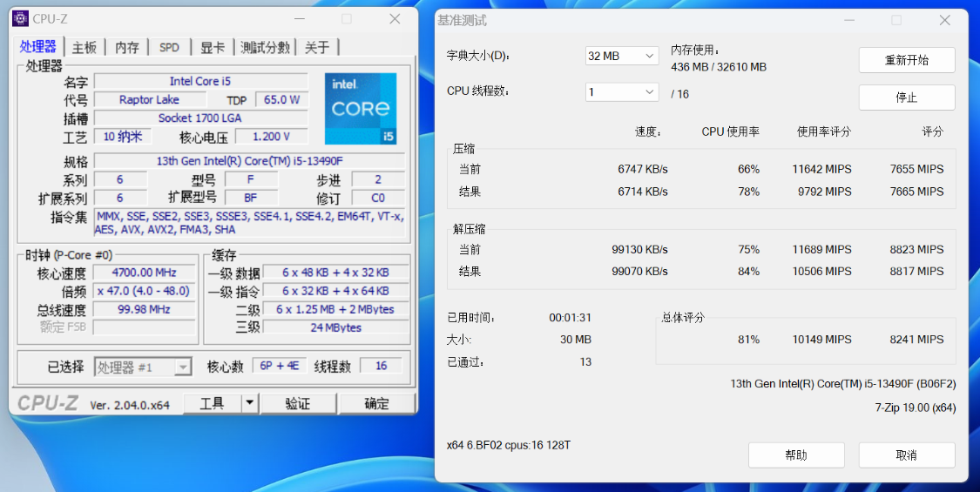Image resolution: width=980 pixels, height=492 pixels.
Task: Click the 1.200 V core voltage value
Action: [271, 137]
